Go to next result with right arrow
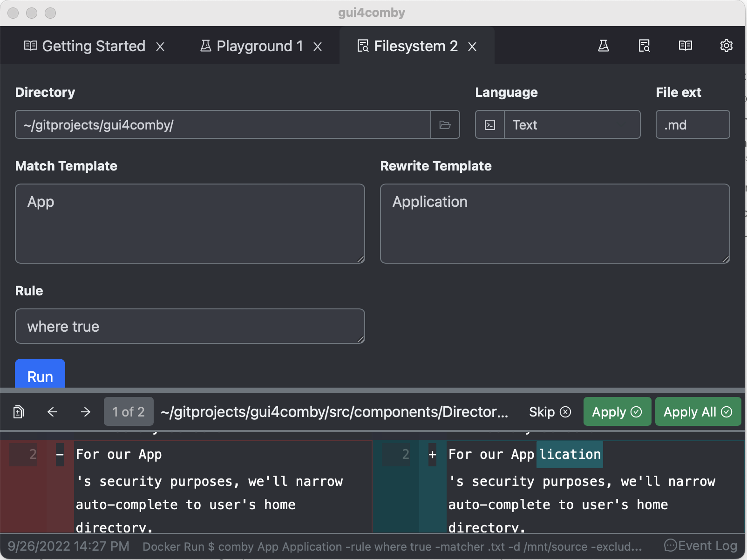 point(86,412)
